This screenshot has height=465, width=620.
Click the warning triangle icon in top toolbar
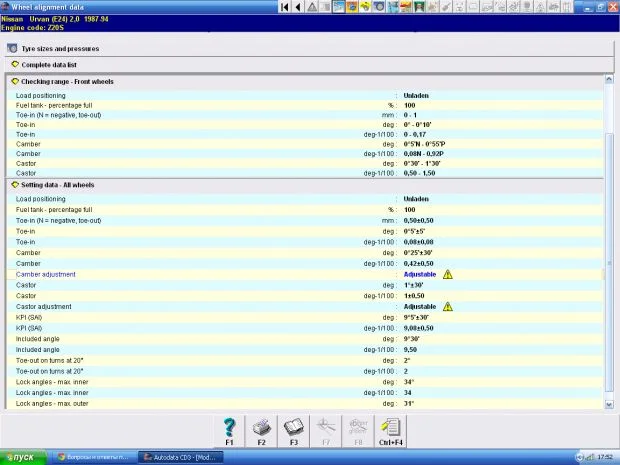click(313, 7)
